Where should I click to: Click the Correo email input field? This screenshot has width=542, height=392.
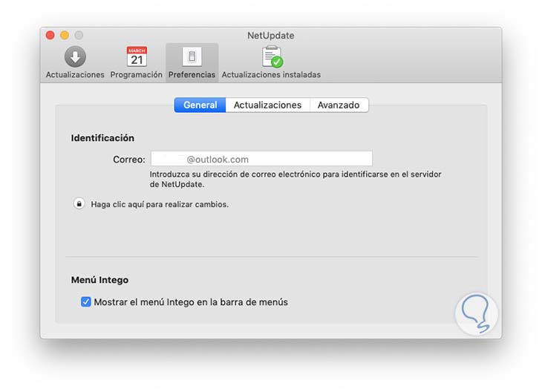pos(261,159)
